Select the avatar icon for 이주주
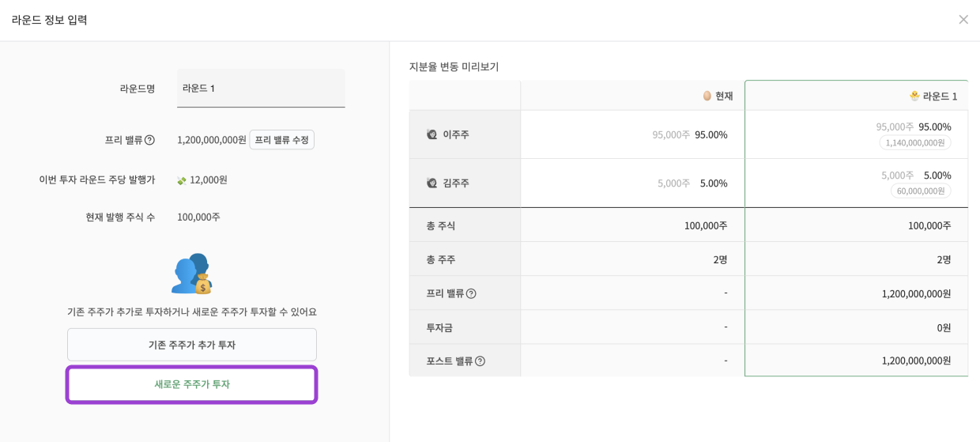 pos(432,134)
